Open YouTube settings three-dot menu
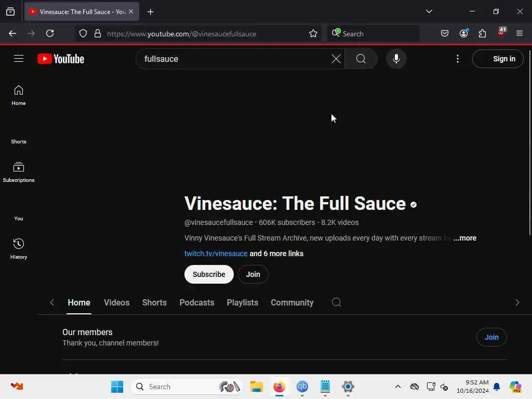Image resolution: width=532 pixels, height=399 pixels. pos(457,59)
